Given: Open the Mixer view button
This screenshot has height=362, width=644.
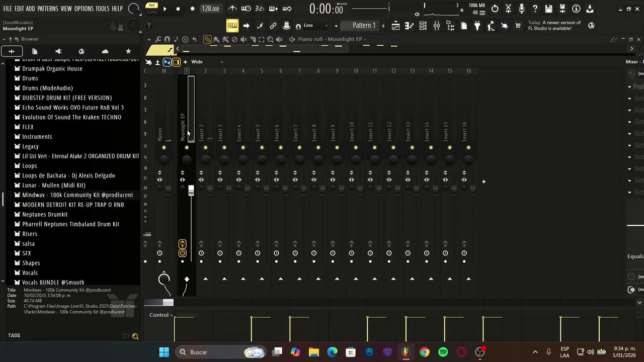Looking at the screenshot, I should point(436,26).
